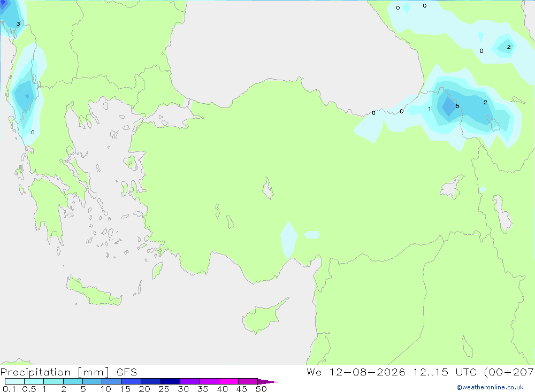Click the over-50 arrow tip of the legend
The width and height of the screenshot is (535, 392).
click(268, 382)
